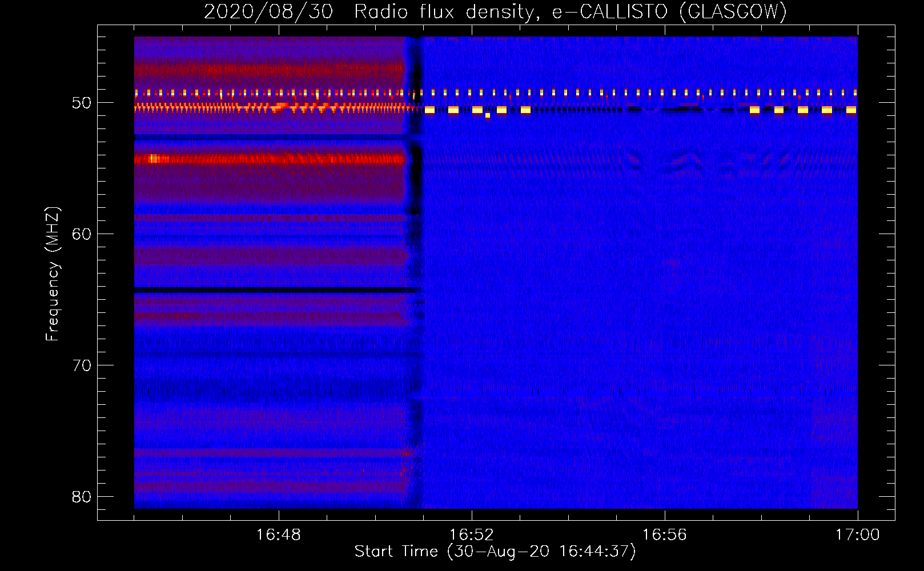Click the "Frequency (MHZ)" axis label
The image size is (924, 571).
point(53,274)
